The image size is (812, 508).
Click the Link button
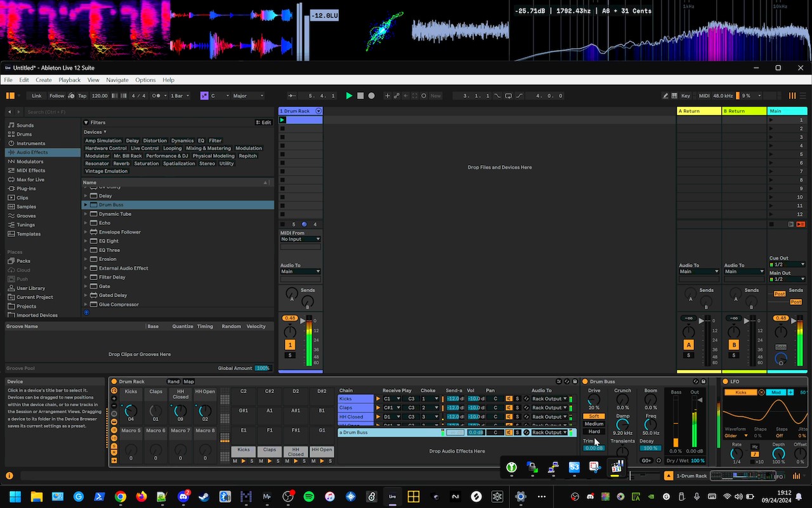37,96
